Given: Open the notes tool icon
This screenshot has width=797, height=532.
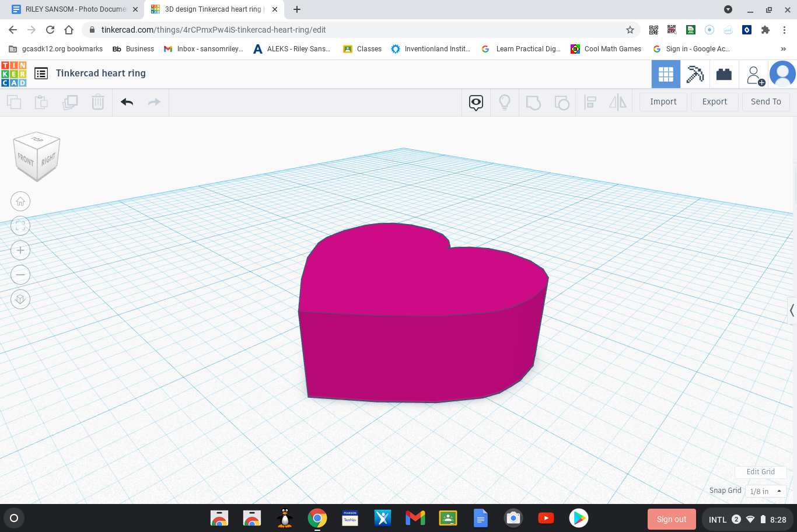Looking at the screenshot, I should [476, 103].
